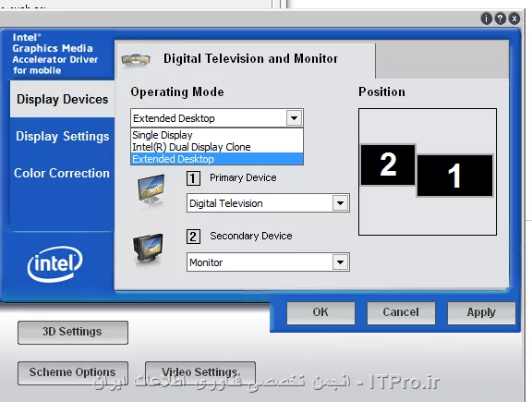Click the info icon in title bar
Image resolution: width=532 pixels, height=402 pixels.
coord(486,18)
